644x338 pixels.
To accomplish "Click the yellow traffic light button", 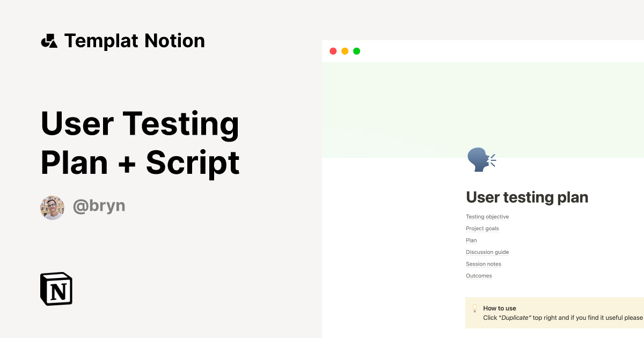I will (345, 50).
